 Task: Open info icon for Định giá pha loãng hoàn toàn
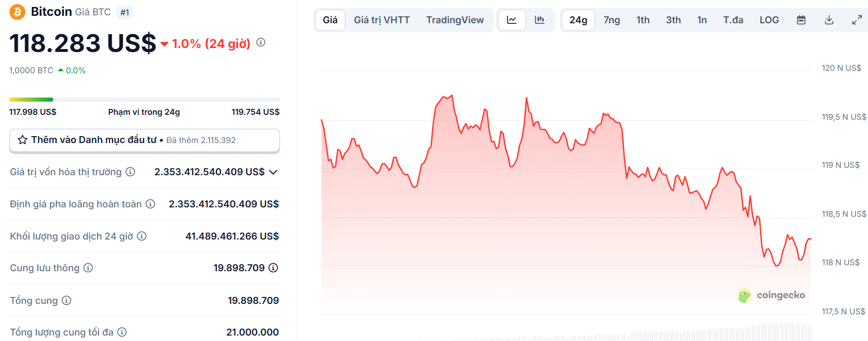pos(151,204)
